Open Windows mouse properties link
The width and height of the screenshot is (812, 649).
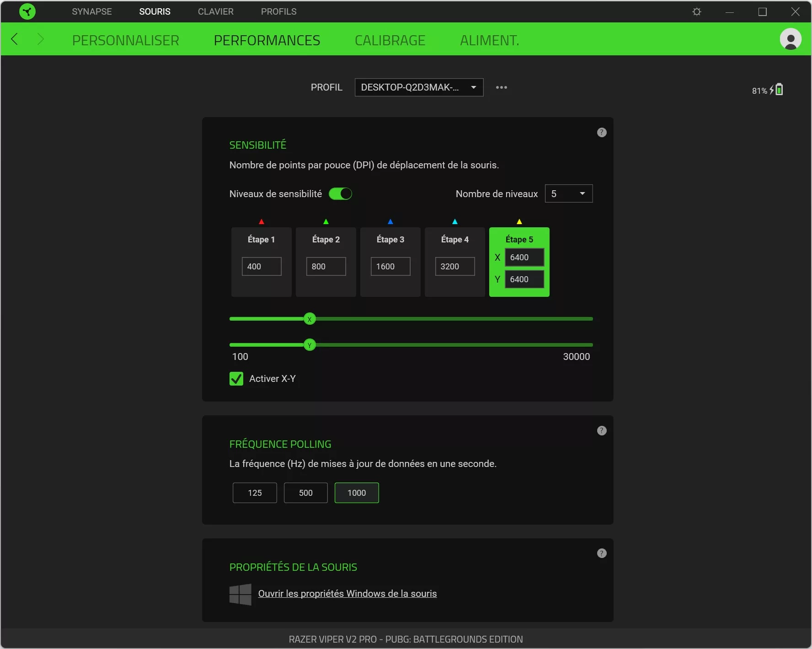347,593
